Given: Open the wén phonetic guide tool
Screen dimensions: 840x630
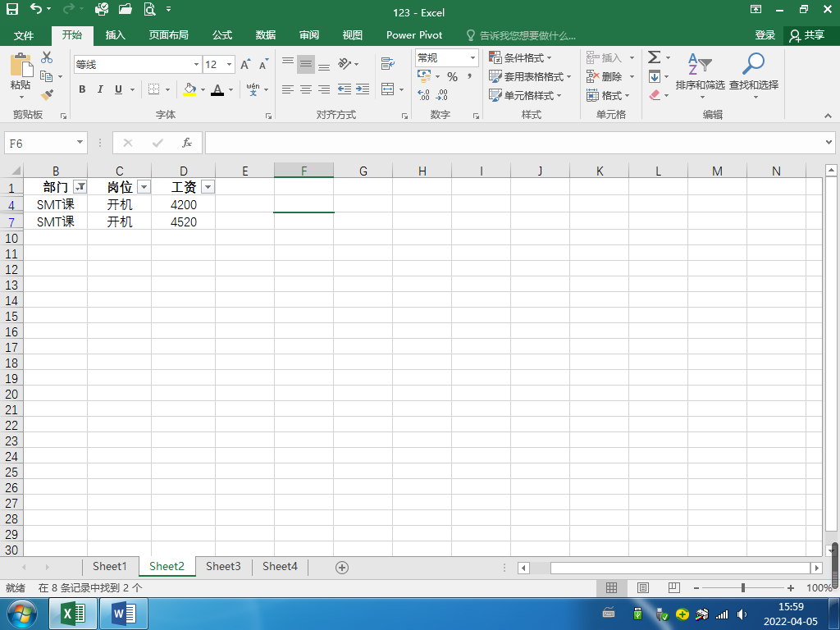Looking at the screenshot, I should [253, 89].
